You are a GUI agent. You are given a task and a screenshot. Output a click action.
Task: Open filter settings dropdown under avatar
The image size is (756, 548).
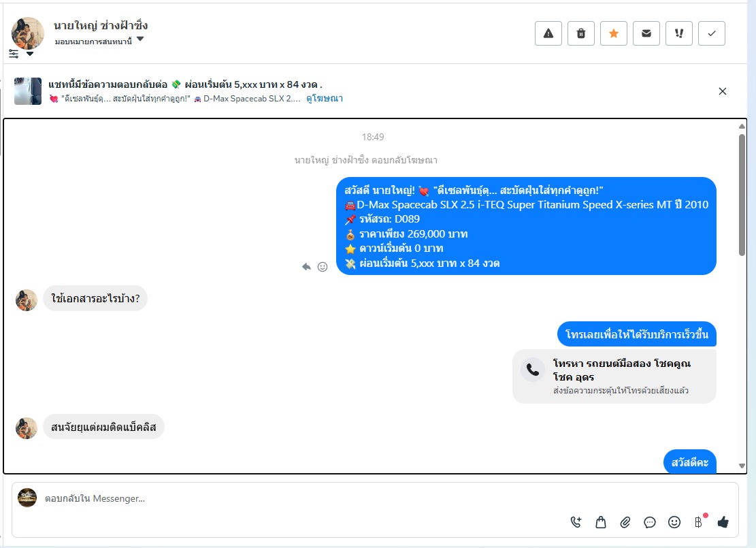click(21, 54)
